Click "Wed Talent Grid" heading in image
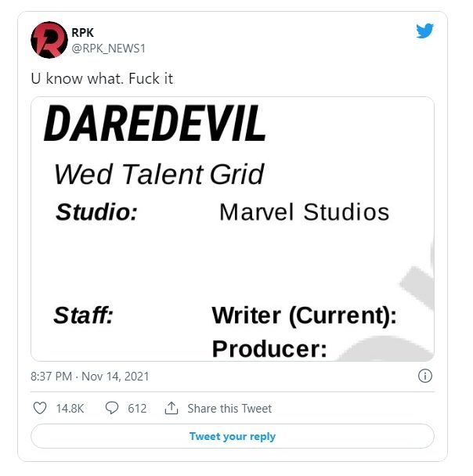 click(x=158, y=174)
